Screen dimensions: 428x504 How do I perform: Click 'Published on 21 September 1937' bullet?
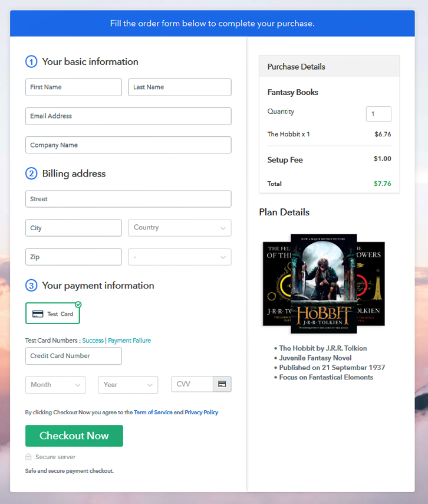[332, 368]
